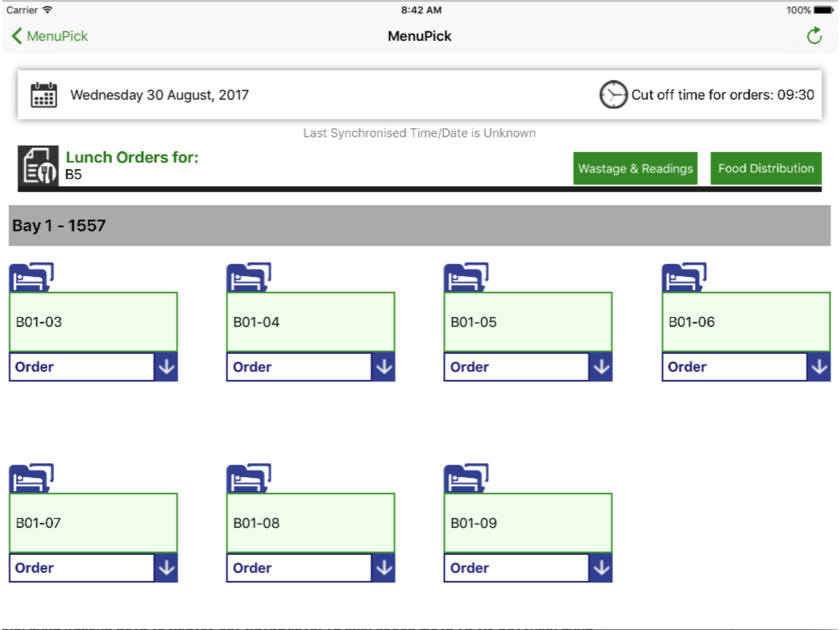Expand the down arrow for B01-09 order
The width and height of the screenshot is (840, 630).
tap(601, 568)
